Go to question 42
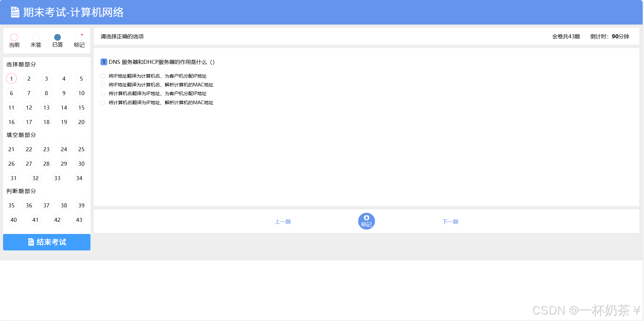The image size is (644, 321). pyautogui.click(x=57, y=220)
